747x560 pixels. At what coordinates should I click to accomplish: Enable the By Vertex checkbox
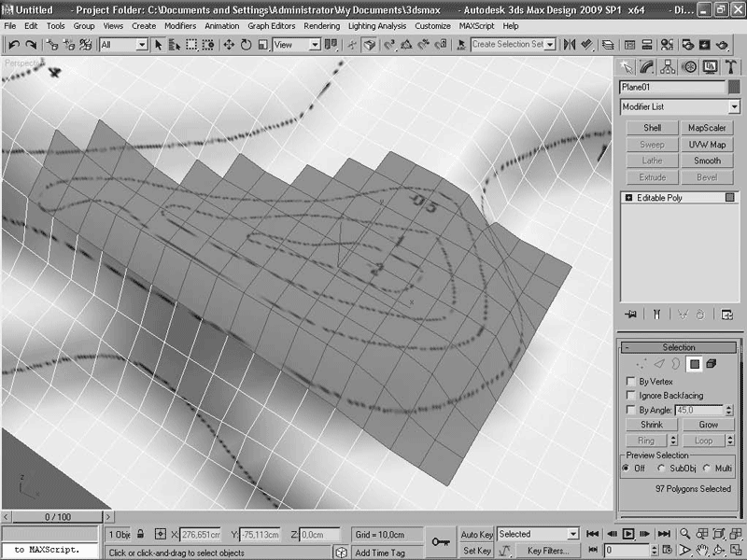pos(631,382)
